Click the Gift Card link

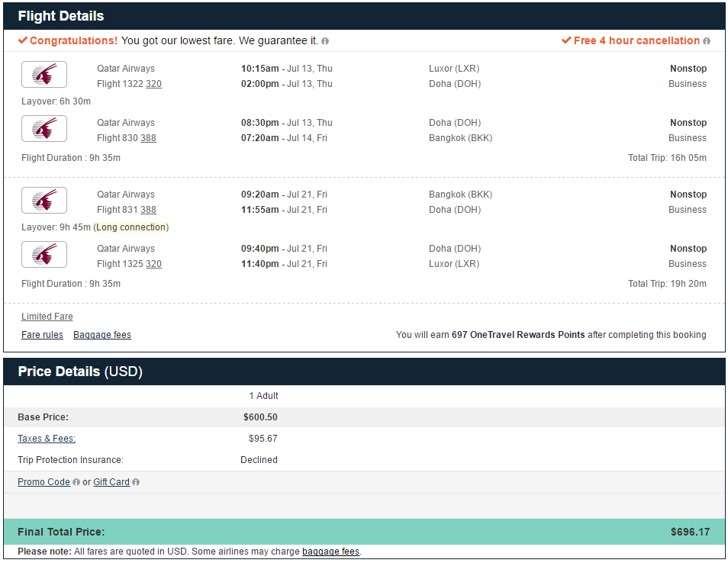click(x=111, y=482)
